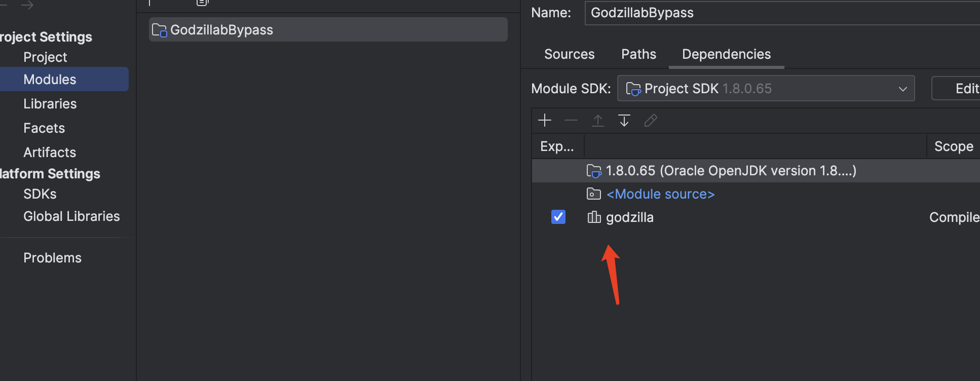Click the add dependency plus icon
Screen dimensions: 980x381
[545, 121]
